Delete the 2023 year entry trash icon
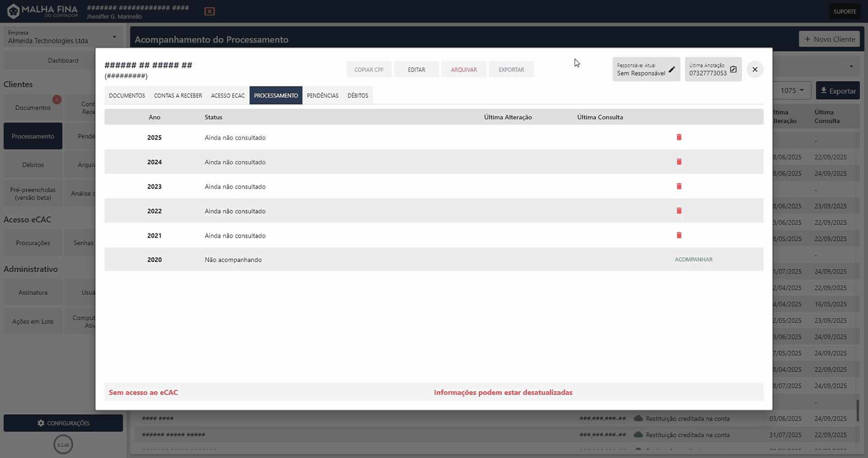 [x=679, y=186]
